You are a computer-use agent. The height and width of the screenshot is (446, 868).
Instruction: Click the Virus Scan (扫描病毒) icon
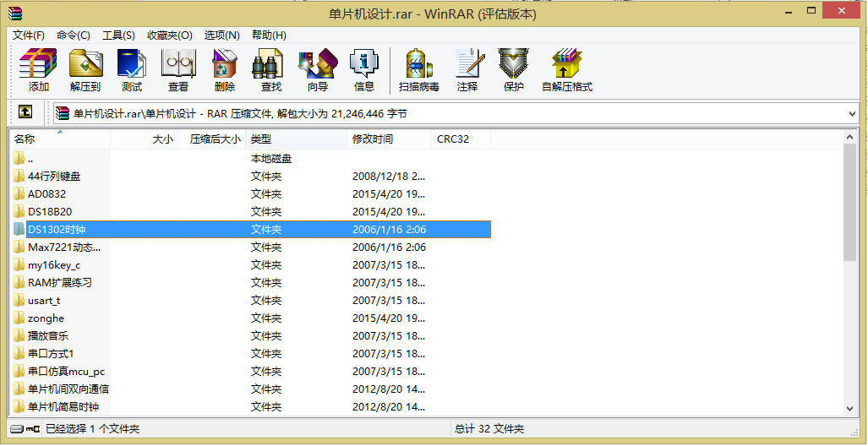[419, 70]
